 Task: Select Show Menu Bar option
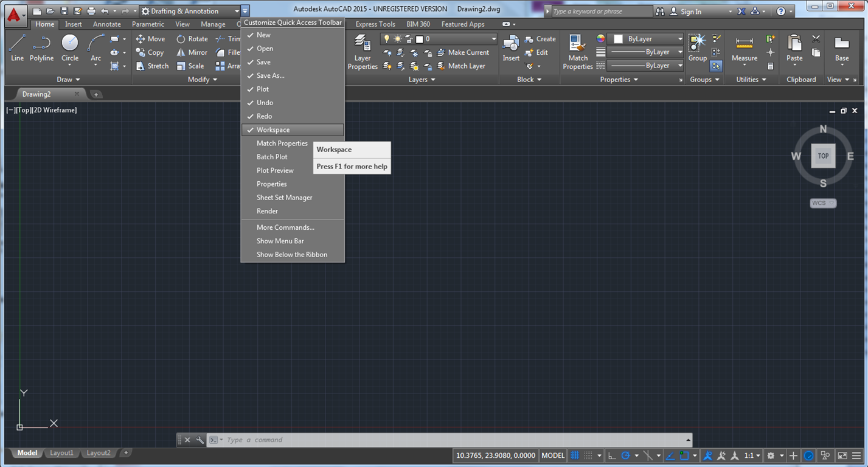293,241
